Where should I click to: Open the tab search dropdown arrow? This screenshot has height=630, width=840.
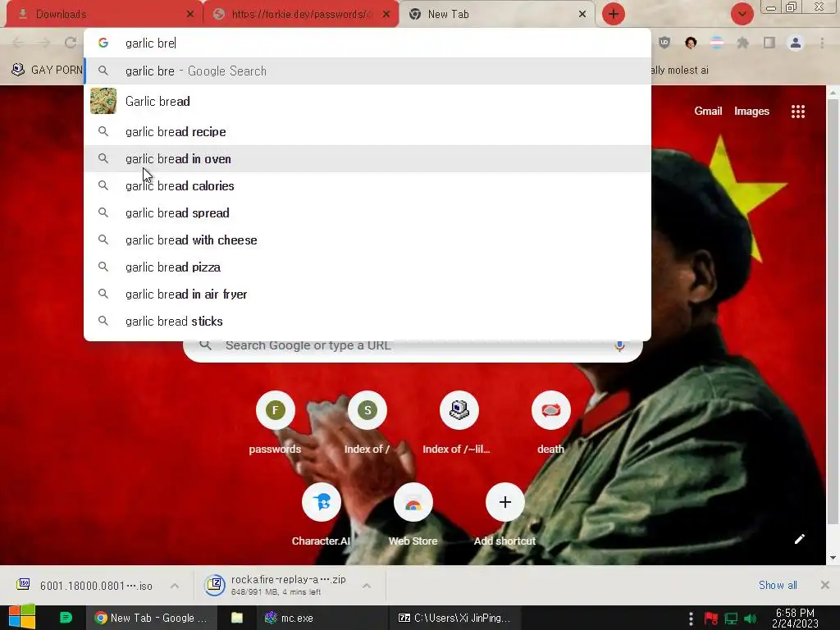pos(742,14)
